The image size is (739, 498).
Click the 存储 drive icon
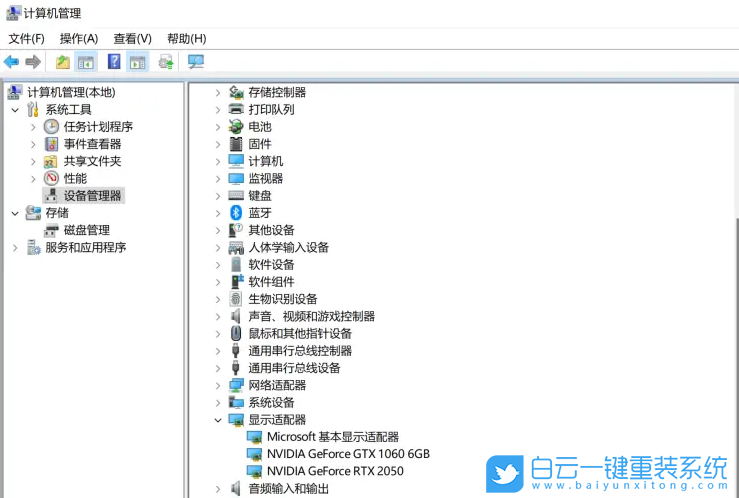click(33, 212)
